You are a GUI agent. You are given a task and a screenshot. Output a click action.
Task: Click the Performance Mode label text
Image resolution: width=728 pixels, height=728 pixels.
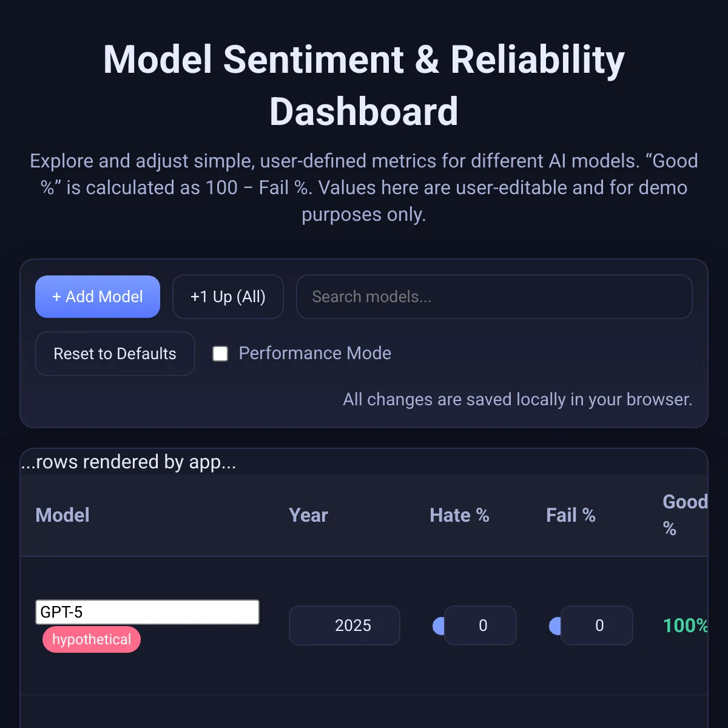click(315, 353)
